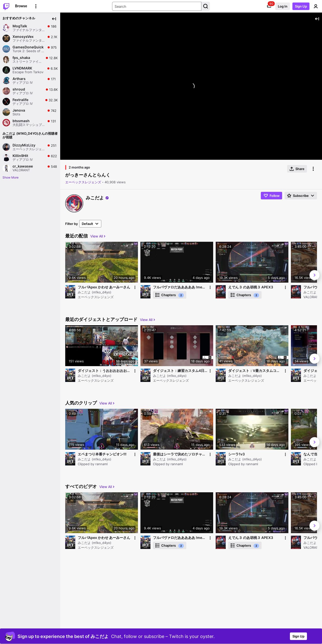Click MogTalk channel avatar
Image resolution: width=322 pixels, height=644 pixels.
(x=6, y=28)
